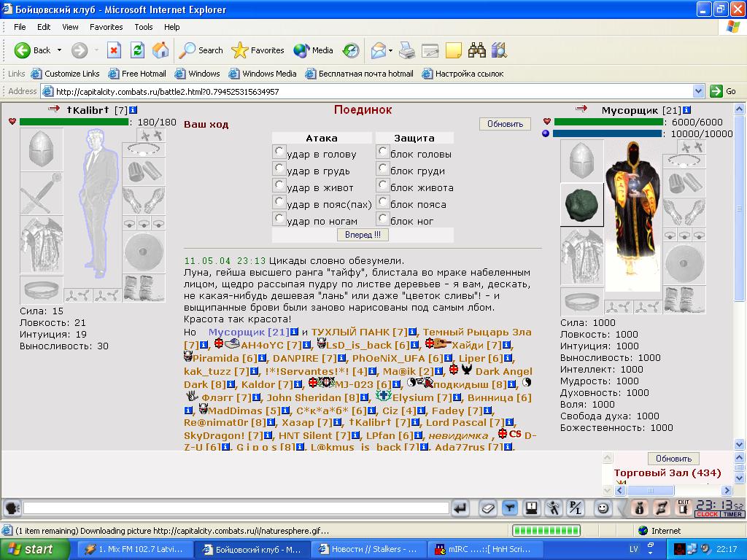Screen dimensions: 747x560
Task: Click the horizontal scrollbar under Торговый Зал
Action: pos(673,490)
